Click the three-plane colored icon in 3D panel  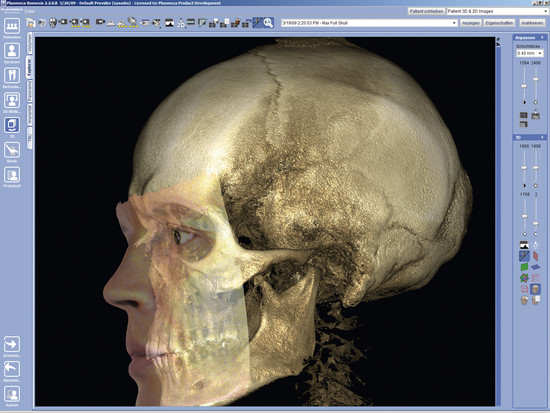coord(524,278)
